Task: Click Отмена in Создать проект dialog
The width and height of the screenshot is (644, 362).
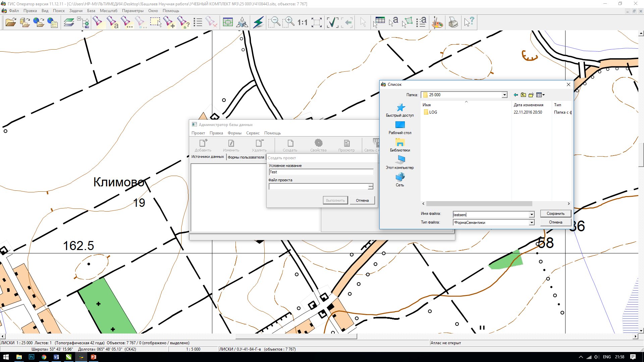Action: pyautogui.click(x=362, y=200)
